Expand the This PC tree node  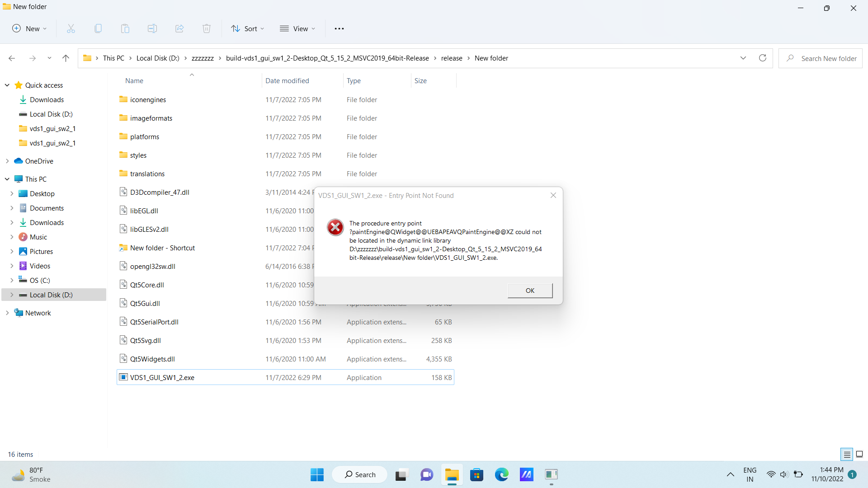point(7,179)
